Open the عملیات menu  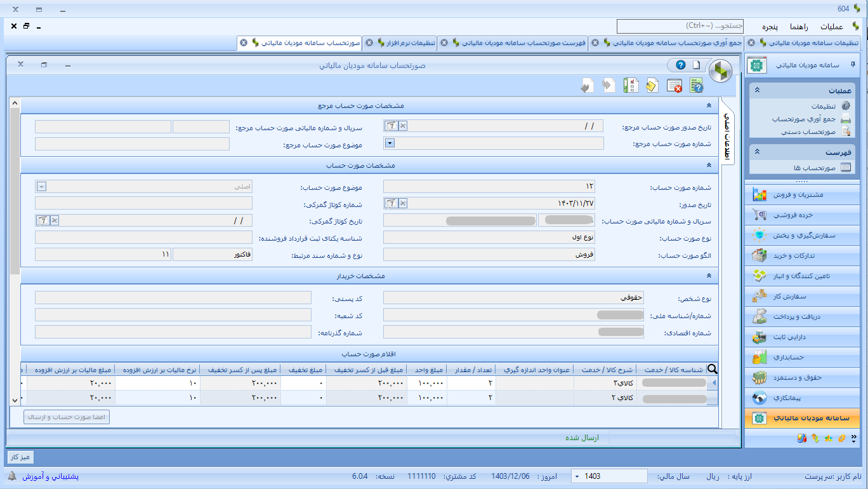pyautogui.click(x=831, y=27)
